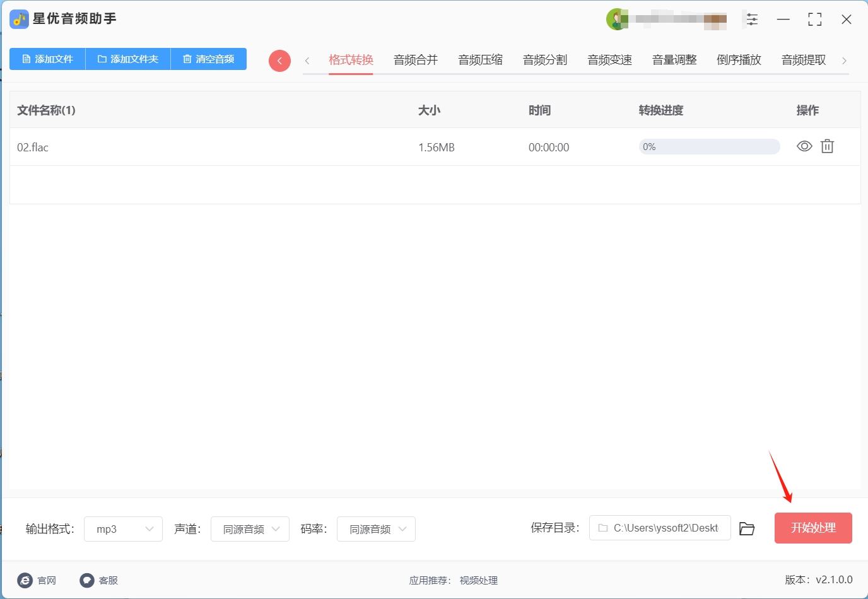This screenshot has width=868, height=599.
Task: Shift the tab strip with the right chevron
Action: 844,61
